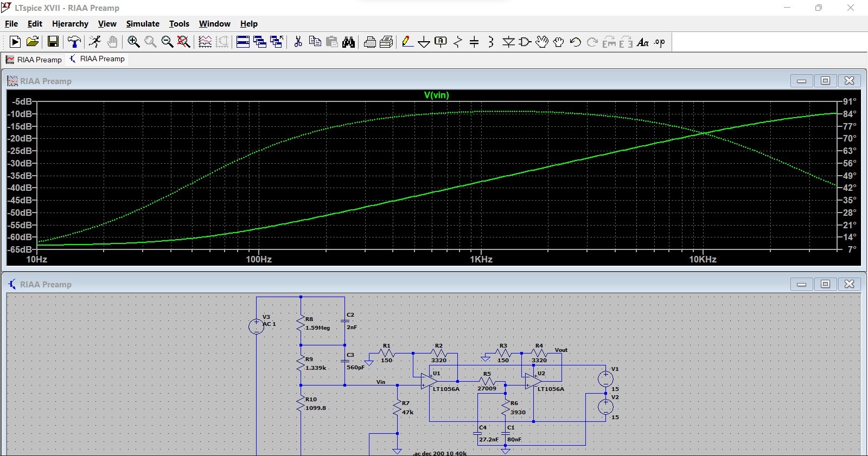
Task: Open a file with the folder icon
Action: click(33, 42)
